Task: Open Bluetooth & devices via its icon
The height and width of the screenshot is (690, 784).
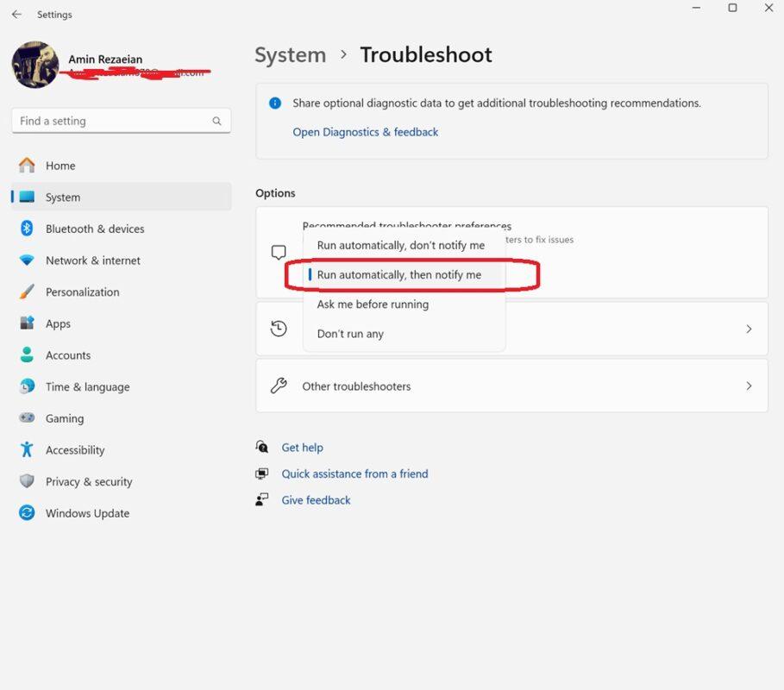Action: pos(28,229)
